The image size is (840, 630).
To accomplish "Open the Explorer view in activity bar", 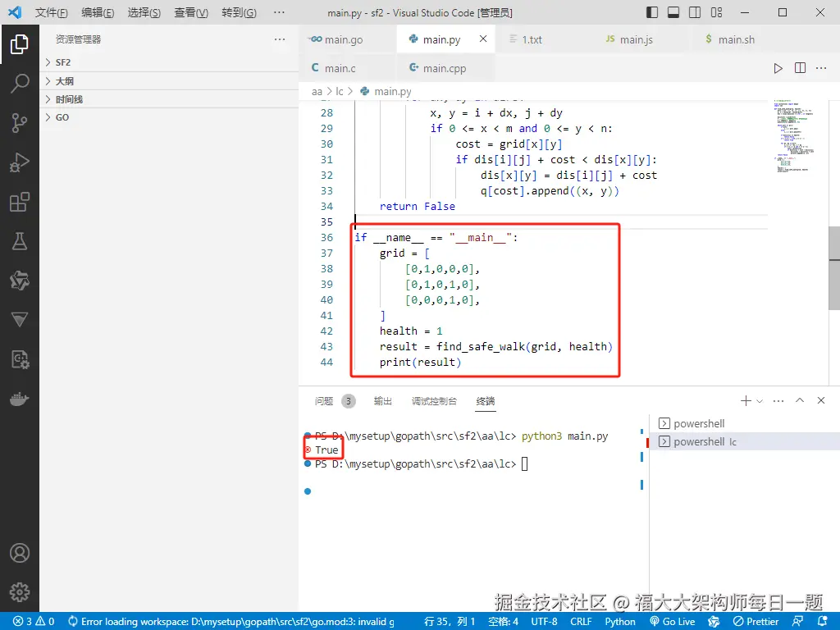I will pyautogui.click(x=20, y=44).
